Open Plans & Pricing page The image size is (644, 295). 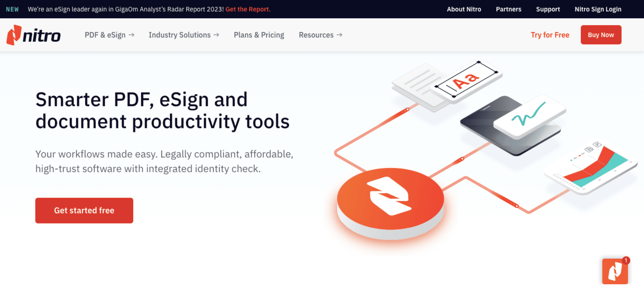click(259, 35)
